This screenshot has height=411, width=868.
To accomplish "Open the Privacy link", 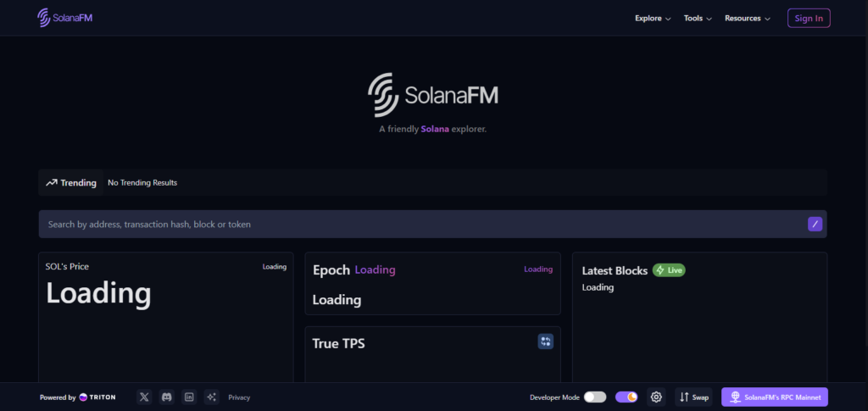I will pyautogui.click(x=239, y=397).
